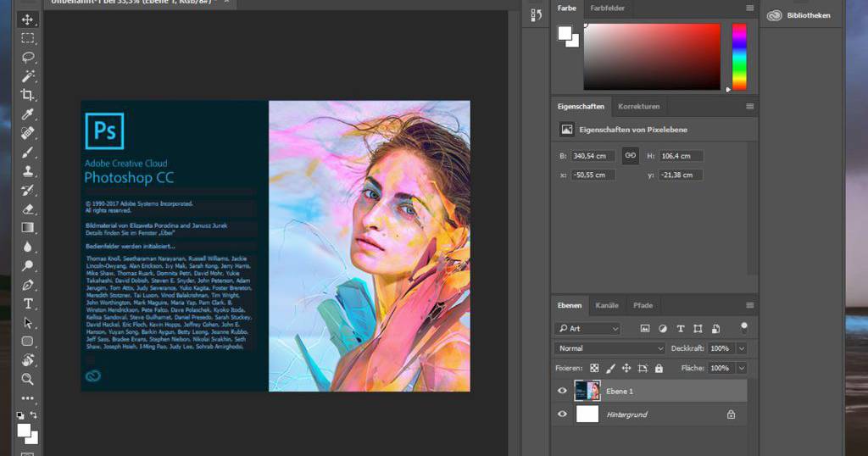The height and width of the screenshot is (456, 868).
Task: Toggle the width-height link constraint
Action: click(630, 155)
